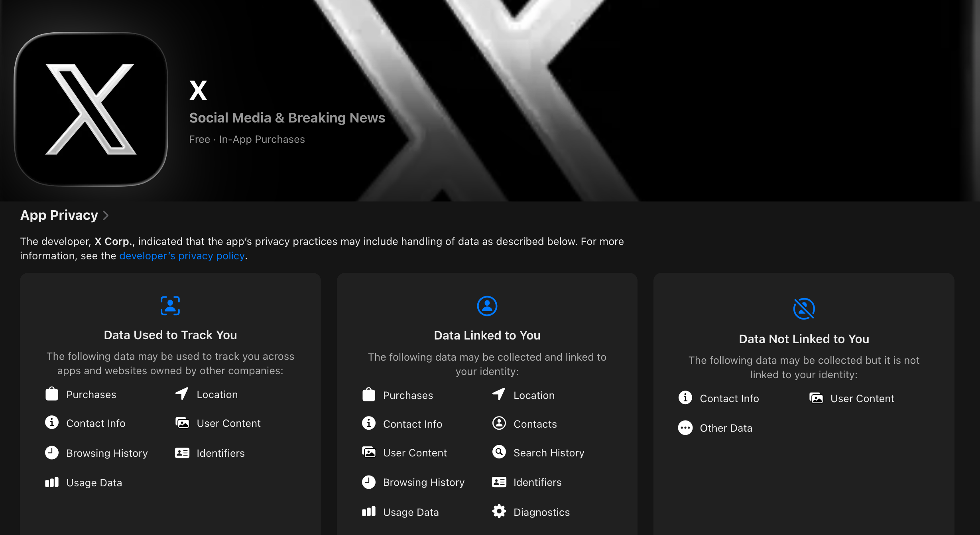Click User Content icon in Not Linked card
The height and width of the screenshot is (535, 980).
pyautogui.click(x=816, y=398)
